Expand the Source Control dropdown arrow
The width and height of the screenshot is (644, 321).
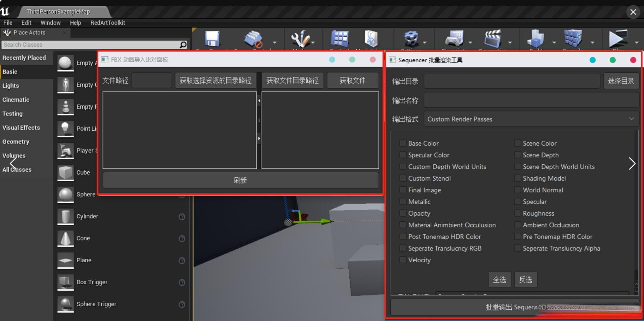pos(275,42)
